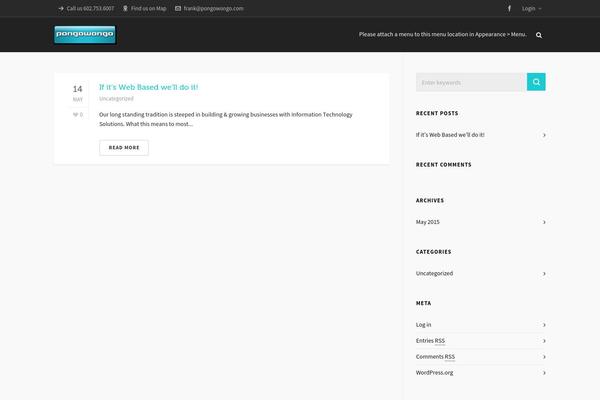
Task: Open the WordPress.org link
Action: coord(434,373)
